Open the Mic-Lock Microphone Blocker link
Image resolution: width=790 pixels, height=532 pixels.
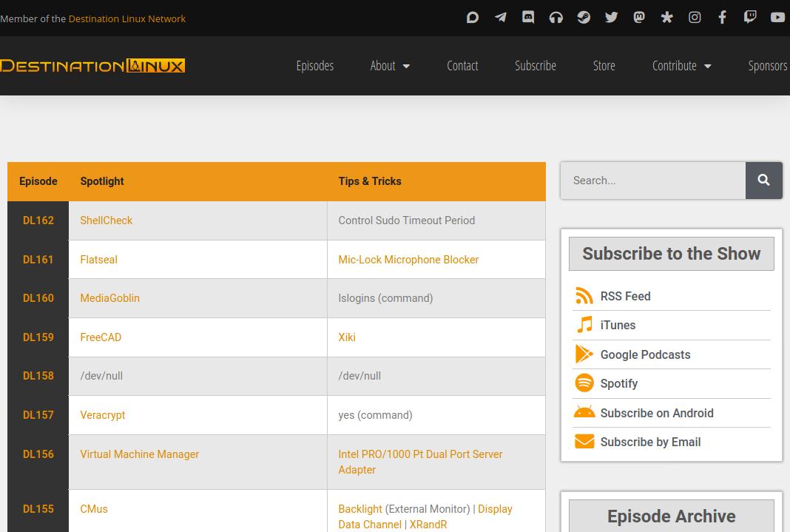pos(408,260)
